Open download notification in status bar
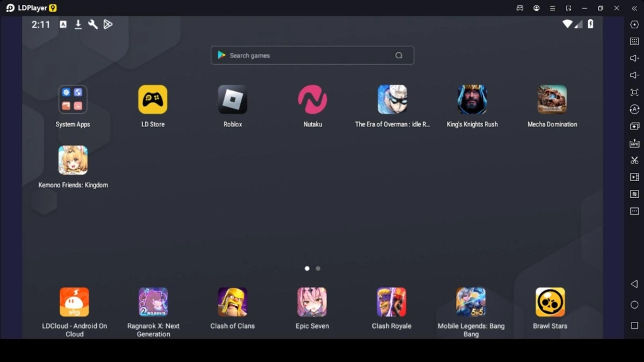The width and height of the screenshot is (644, 362). click(78, 25)
